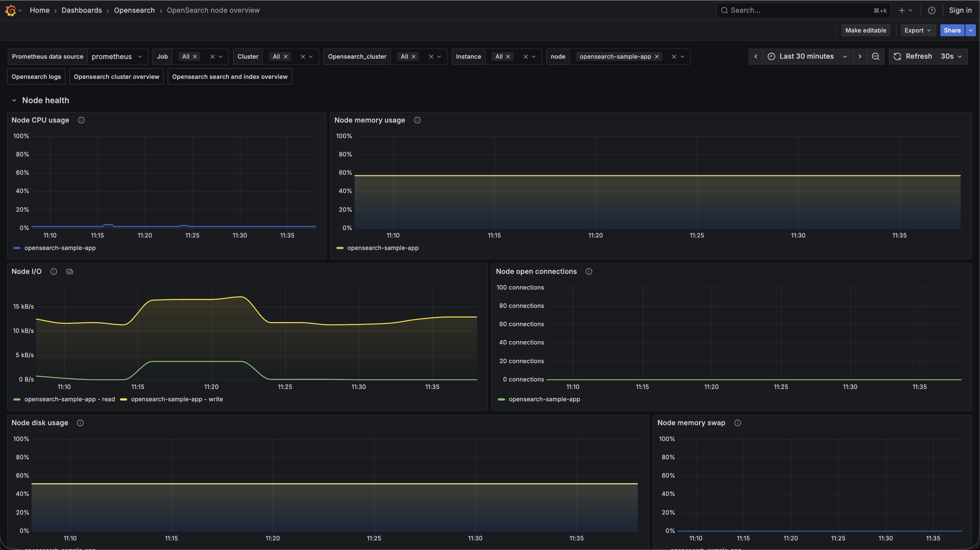Toggle opensearch-sample-app - write legend series

point(177,399)
